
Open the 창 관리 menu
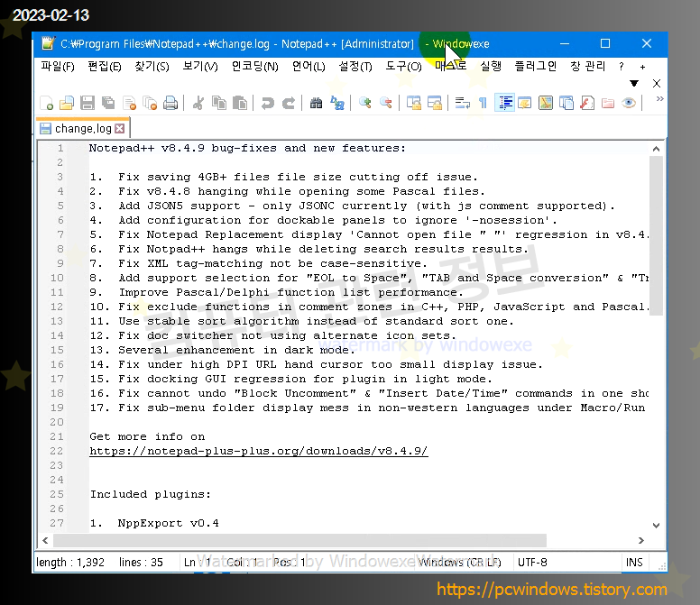point(587,67)
